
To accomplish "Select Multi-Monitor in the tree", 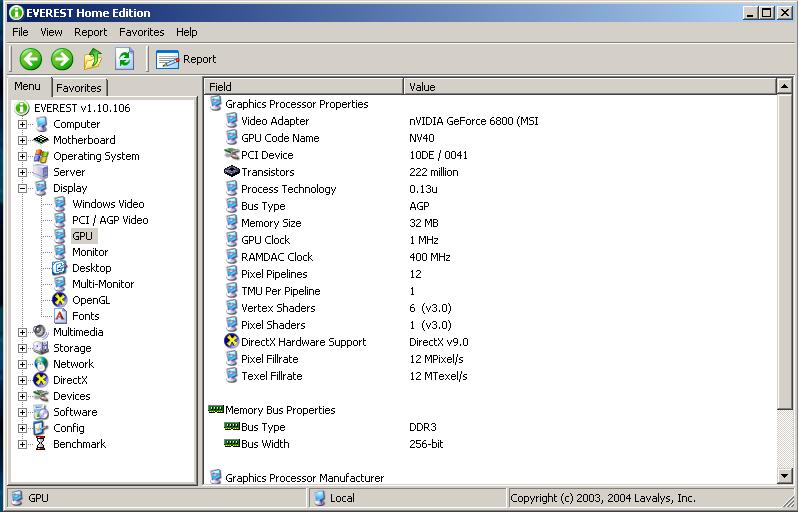I will 103,284.
